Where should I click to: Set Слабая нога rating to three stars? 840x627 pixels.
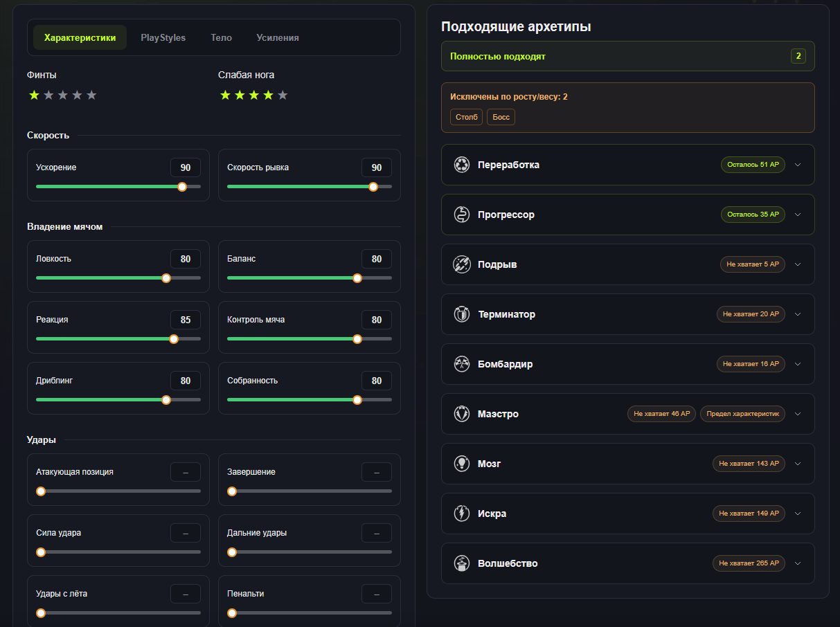click(253, 95)
